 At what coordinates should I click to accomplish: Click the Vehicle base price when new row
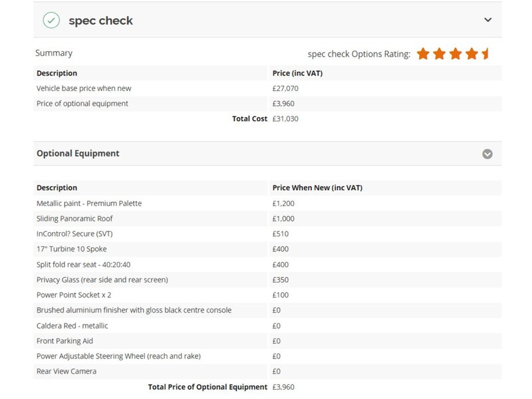point(267,88)
